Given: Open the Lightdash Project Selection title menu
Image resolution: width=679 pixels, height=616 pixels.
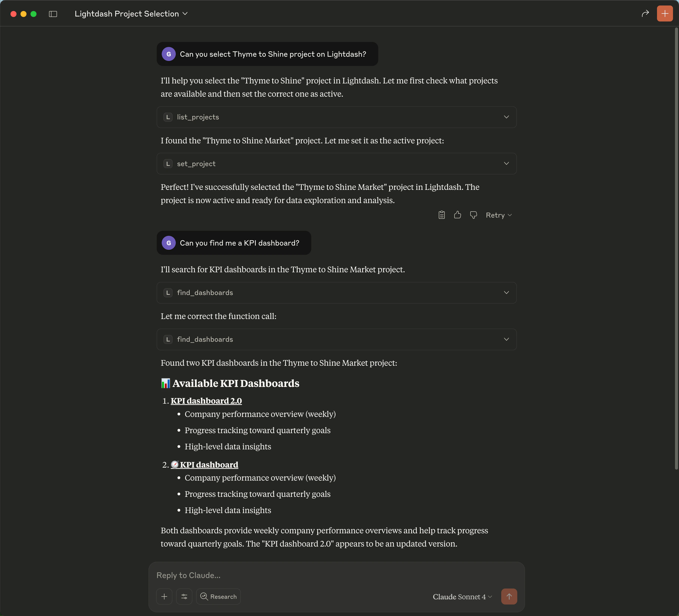Looking at the screenshot, I should coord(131,14).
